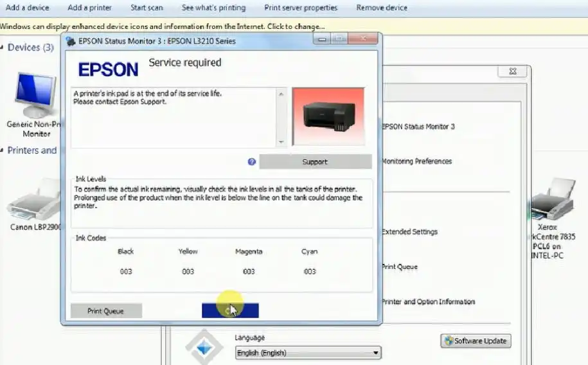Minimize the EPSON Status Monitor window
Image resolution: width=588 pixels, height=365 pixels.
(x=322, y=39)
